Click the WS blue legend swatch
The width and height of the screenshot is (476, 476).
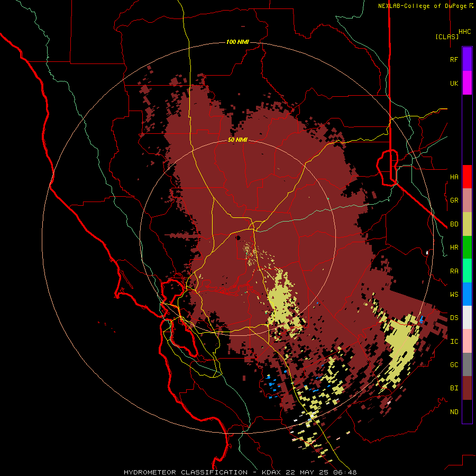[x=467, y=294]
